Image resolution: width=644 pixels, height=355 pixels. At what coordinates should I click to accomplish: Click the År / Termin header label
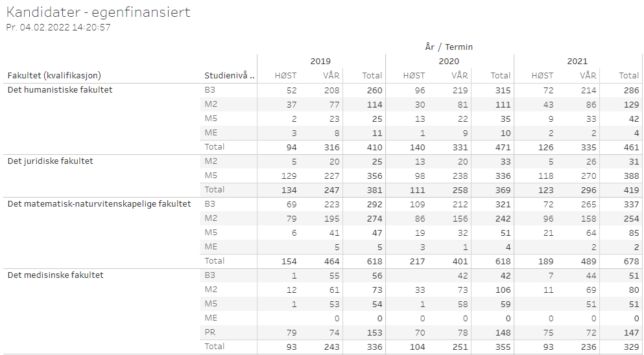coord(449,47)
